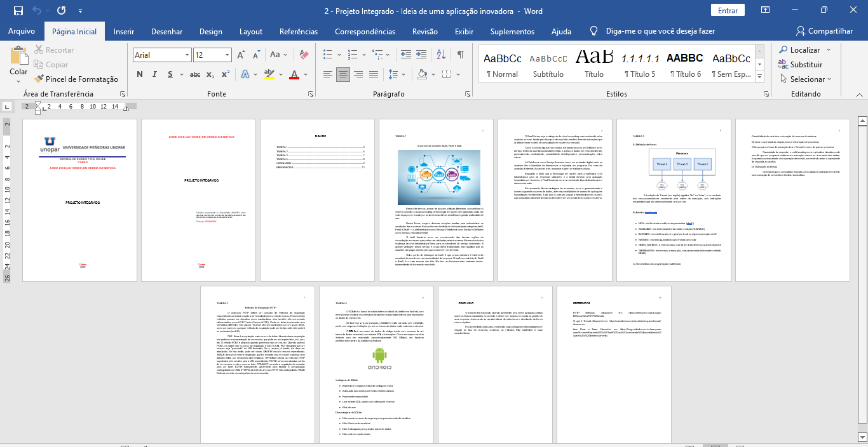Click Substituir replace icon

[x=801, y=64]
